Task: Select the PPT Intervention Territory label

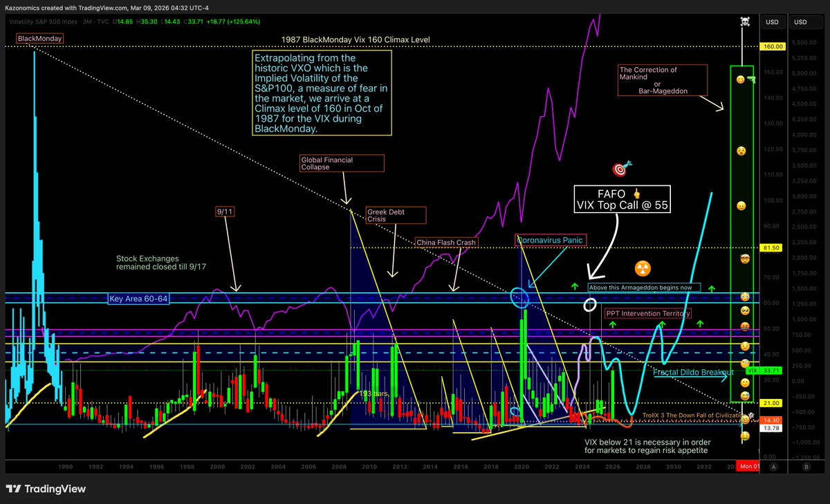Action: tap(648, 313)
